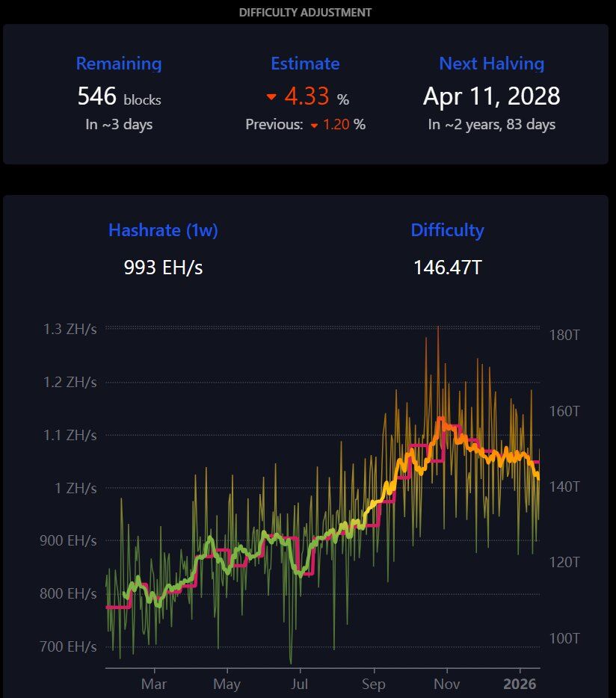Click the Difficulty heading above 146.47T
Viewport: 616px width, 698px height.
coord(447,230)
